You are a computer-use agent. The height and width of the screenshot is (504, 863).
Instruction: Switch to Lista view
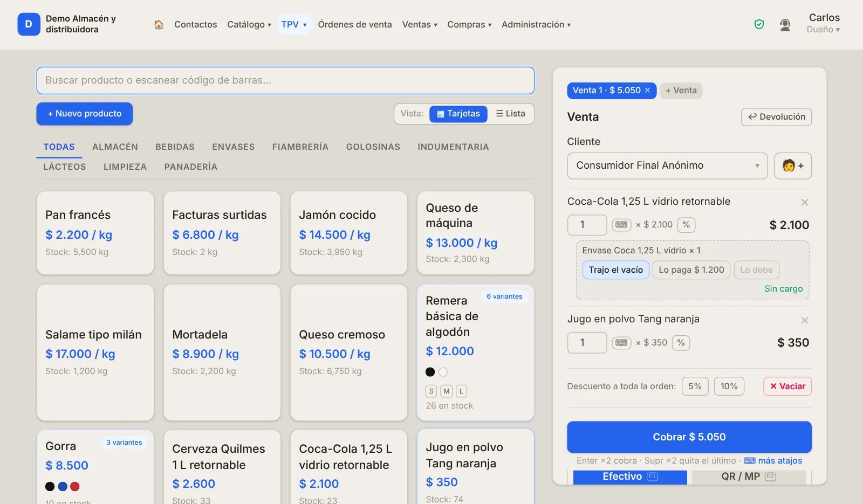coord(511,114)
